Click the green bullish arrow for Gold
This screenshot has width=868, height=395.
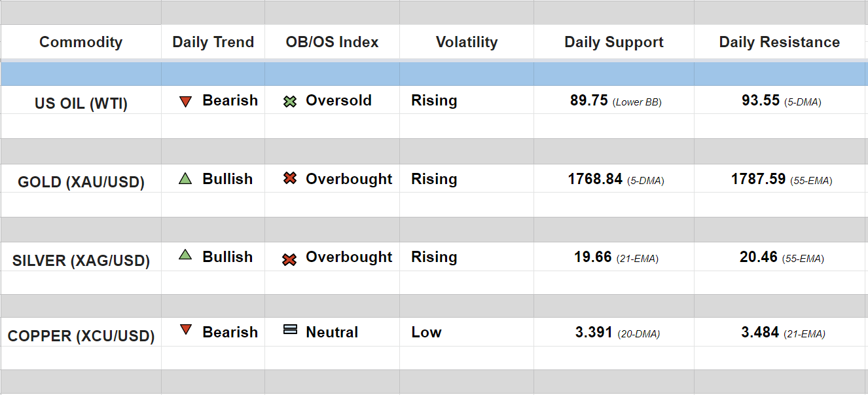click(x=185, y=179)
